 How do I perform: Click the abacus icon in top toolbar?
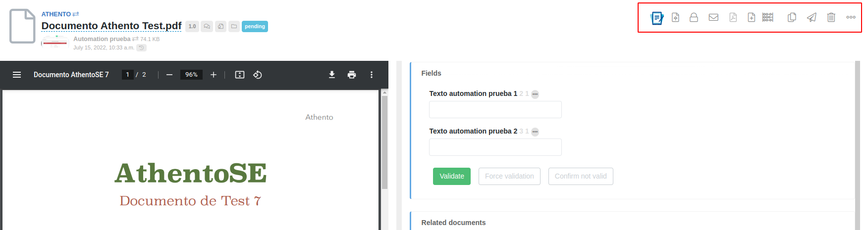767,18
